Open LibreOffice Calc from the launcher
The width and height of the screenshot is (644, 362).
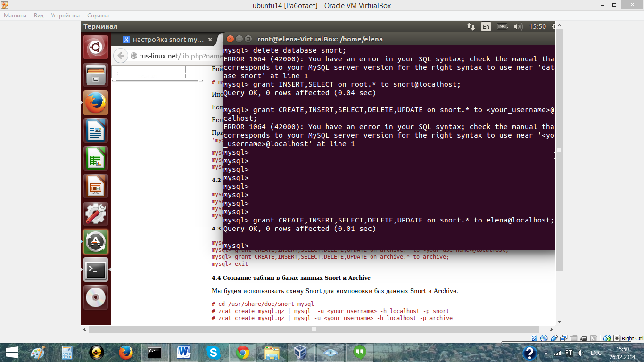pos(96,158)
